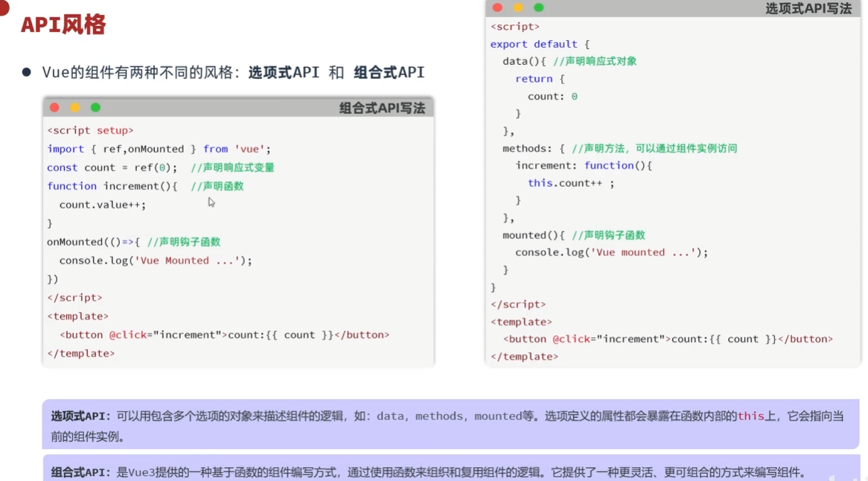The image size is (868, 481).
Task: Click the function increment(){ code
Action: (x=112, y=186)
